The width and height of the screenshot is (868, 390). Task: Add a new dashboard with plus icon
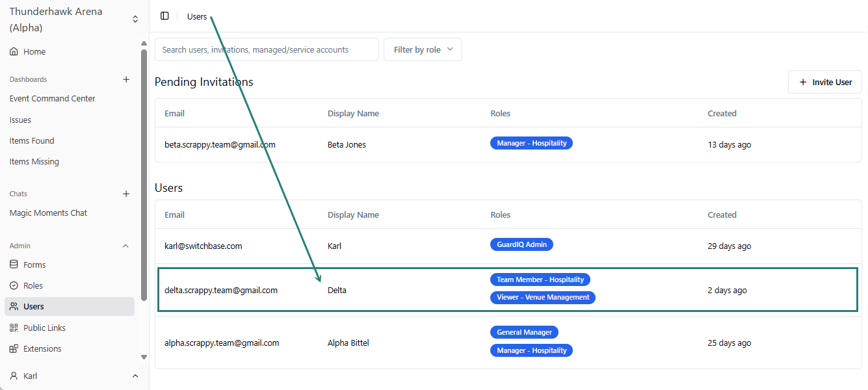click(126, 79)
